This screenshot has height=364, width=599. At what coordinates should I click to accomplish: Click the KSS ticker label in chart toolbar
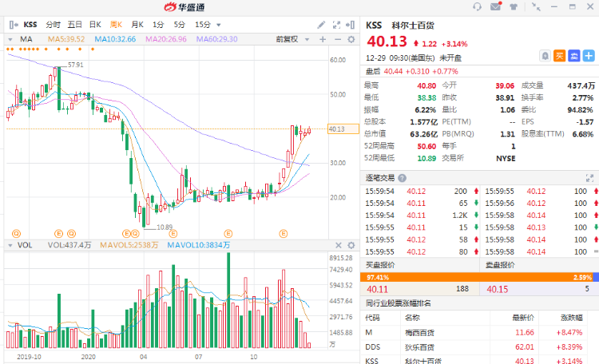30,25
